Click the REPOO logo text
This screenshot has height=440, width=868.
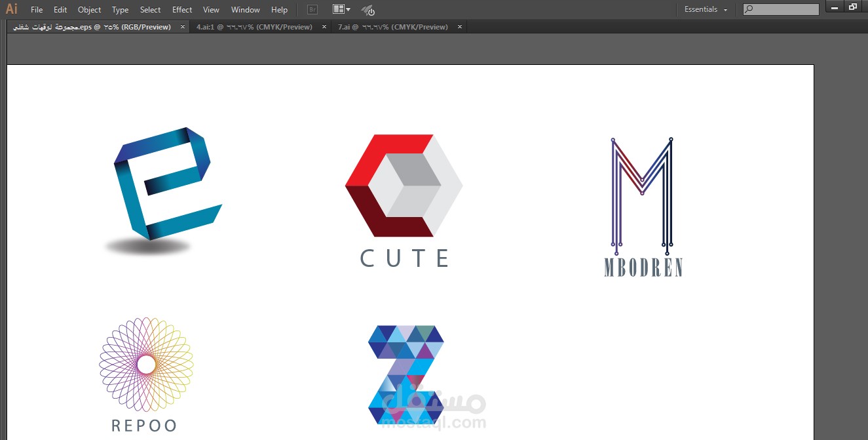tap(144, 426)
